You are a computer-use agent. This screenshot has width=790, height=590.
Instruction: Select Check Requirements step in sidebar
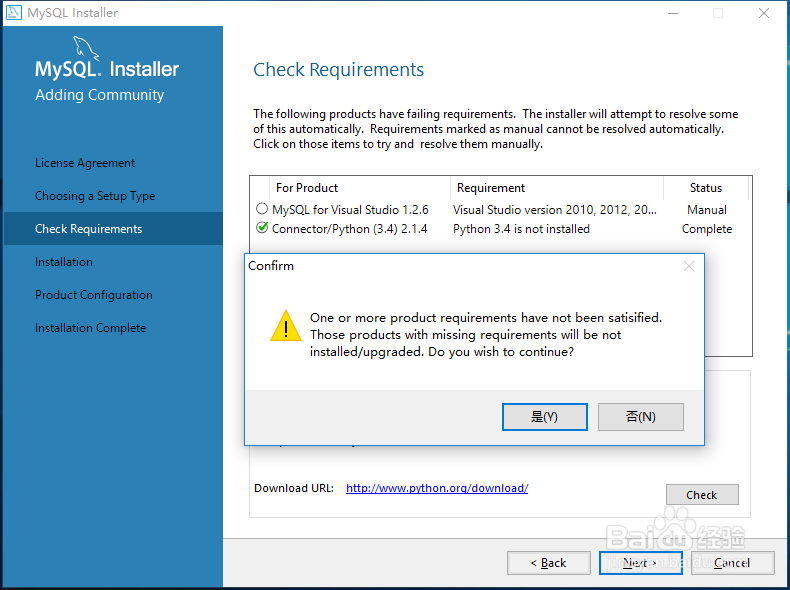(x=113, y=229)
